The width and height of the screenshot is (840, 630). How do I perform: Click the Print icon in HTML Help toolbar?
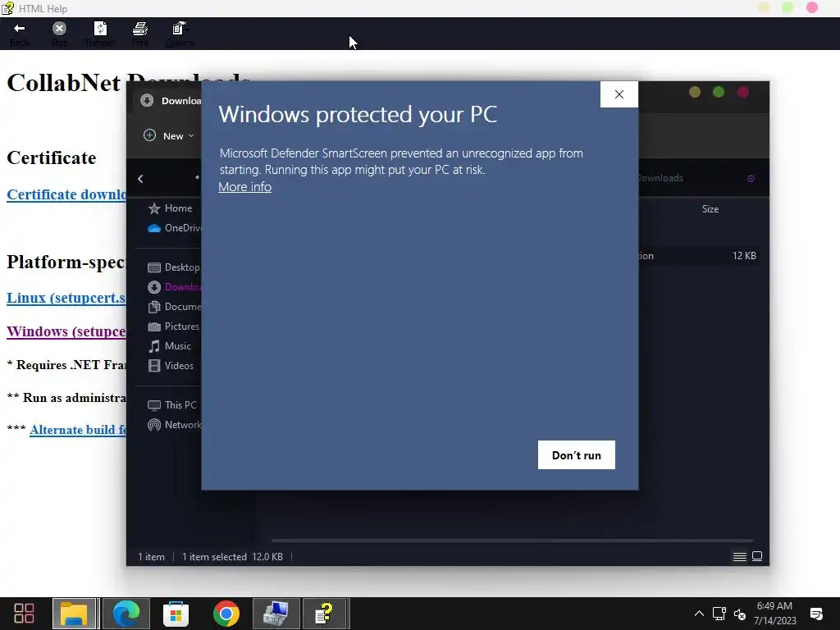pyautogui.click(x=140, y=29)
